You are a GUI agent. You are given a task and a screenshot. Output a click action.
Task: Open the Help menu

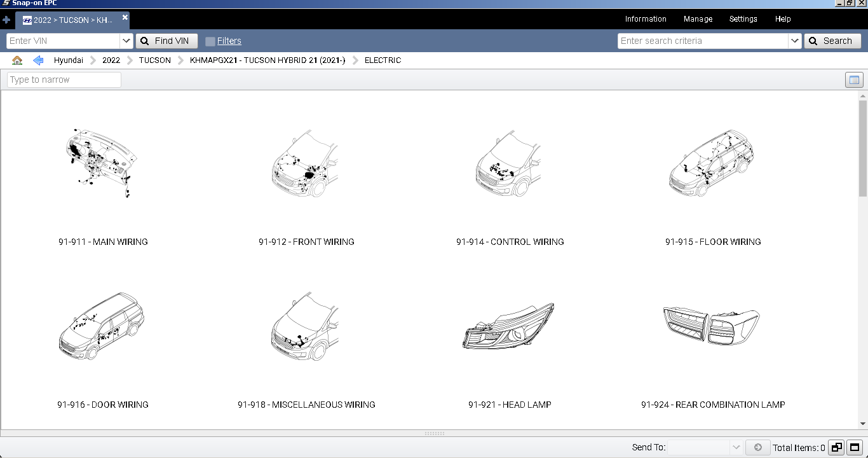click(x=783, y=19)
